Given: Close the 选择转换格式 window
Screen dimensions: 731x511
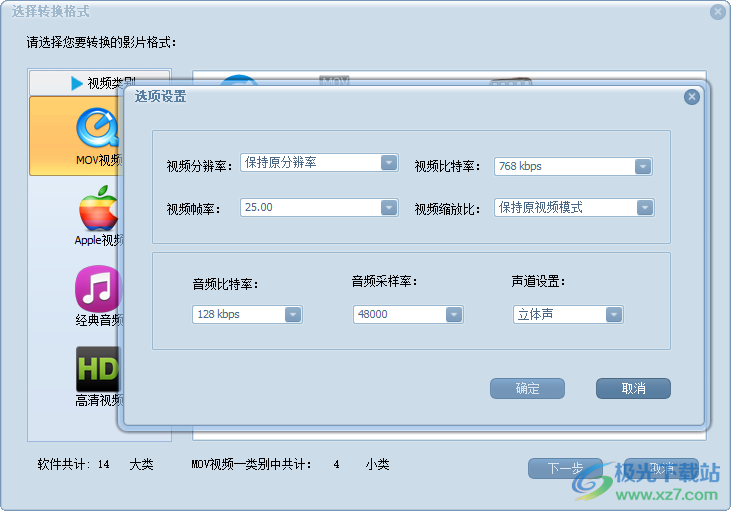Looking at the screenshot, I should (717, 12).
